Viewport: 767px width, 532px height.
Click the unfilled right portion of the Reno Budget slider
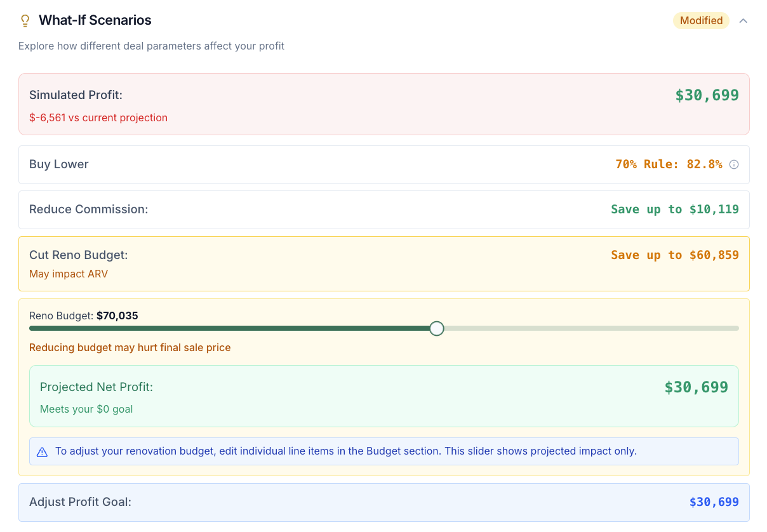[590, 328]
